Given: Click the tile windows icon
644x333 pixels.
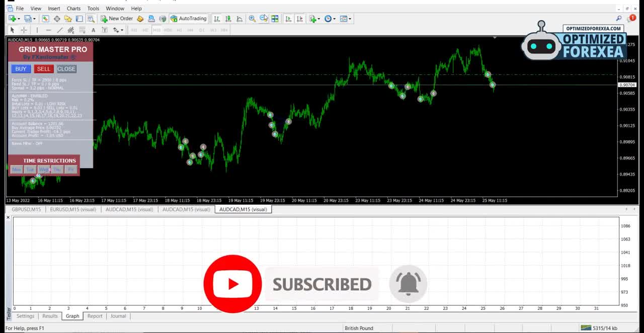Looking at the screenshot, I should point(275,19).
